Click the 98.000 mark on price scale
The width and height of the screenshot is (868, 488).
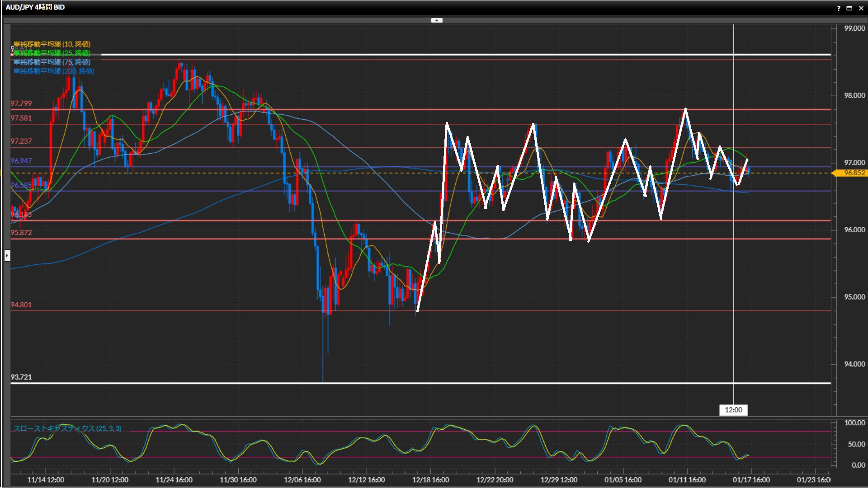pyautogui.click(x=854, y=95)
